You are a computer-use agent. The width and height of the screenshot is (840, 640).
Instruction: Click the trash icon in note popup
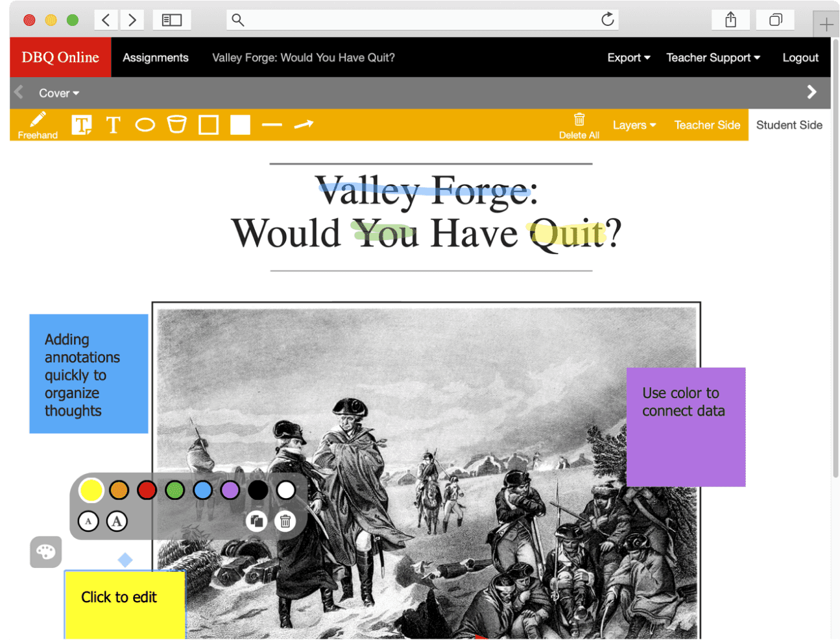(x=285, y=521)
